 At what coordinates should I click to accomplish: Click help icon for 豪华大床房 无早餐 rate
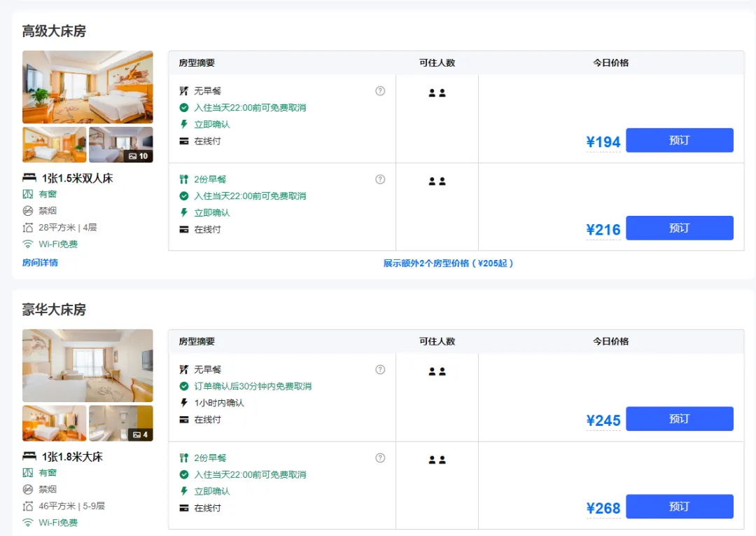point(380,369)
